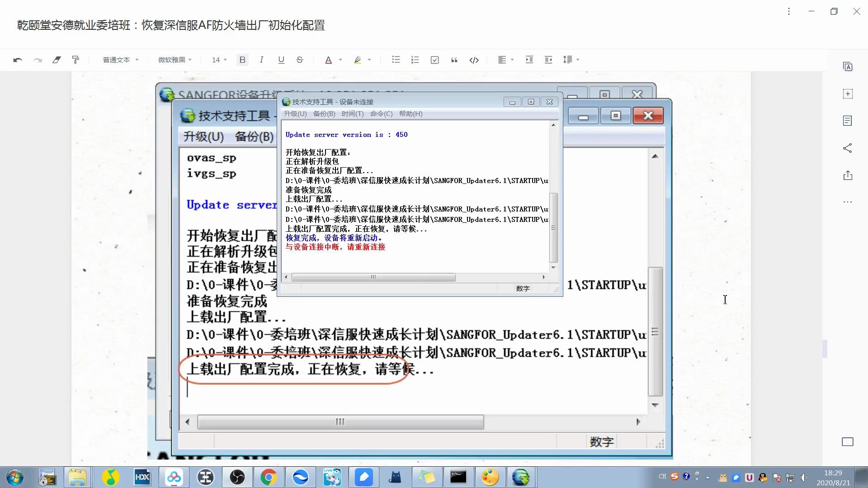Screen dimensions: 868x488
Task: Toggle strikethrough formatting
Action: tap(299, 60)
